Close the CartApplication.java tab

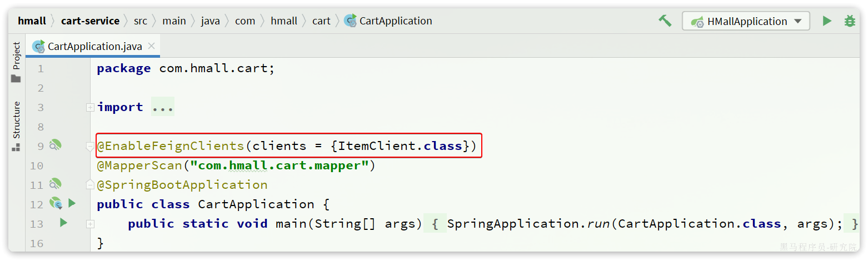pyautogui.click(x=151, y=46)
